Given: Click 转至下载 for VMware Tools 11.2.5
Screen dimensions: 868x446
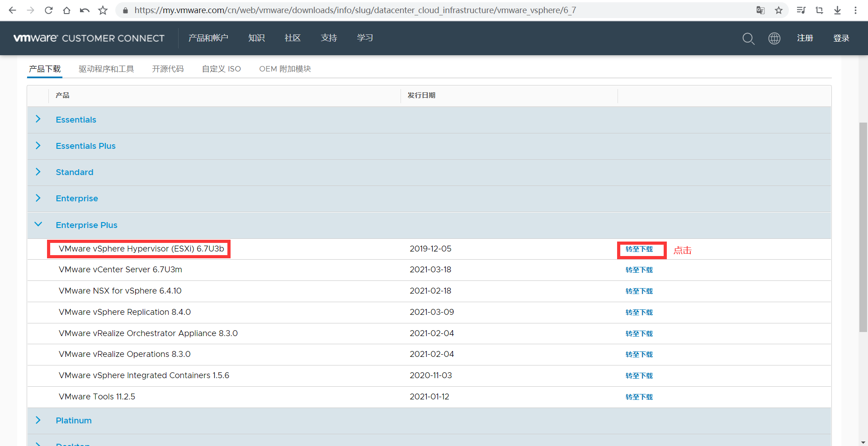Looking at the screenshot, I should click(639, 397).
